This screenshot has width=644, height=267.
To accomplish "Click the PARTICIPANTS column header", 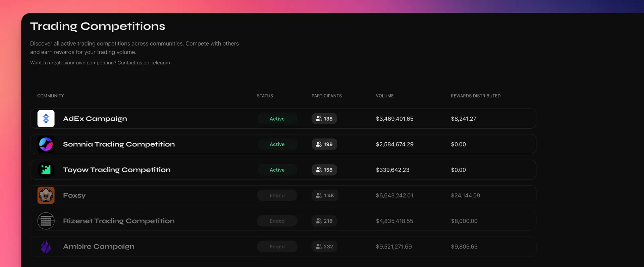I will [327, 96].
